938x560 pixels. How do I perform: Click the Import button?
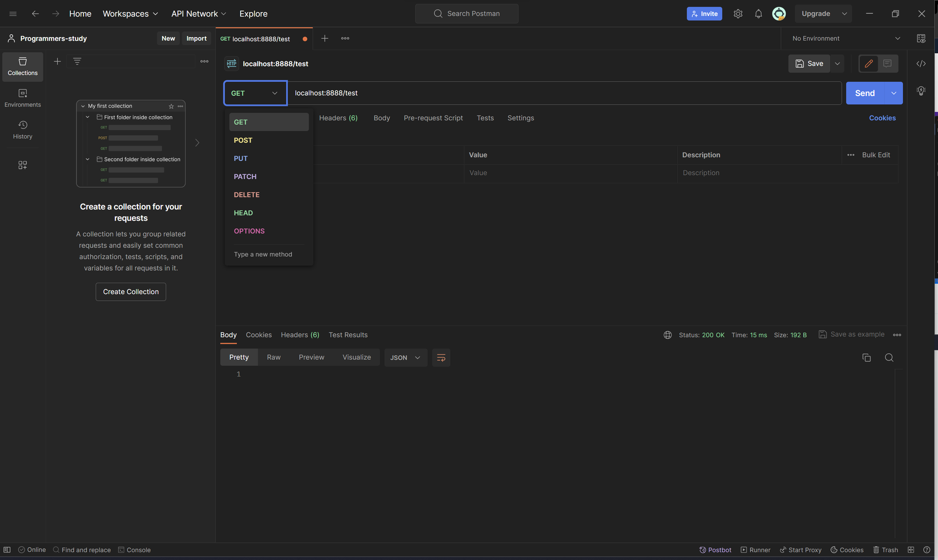pos(197,38)
